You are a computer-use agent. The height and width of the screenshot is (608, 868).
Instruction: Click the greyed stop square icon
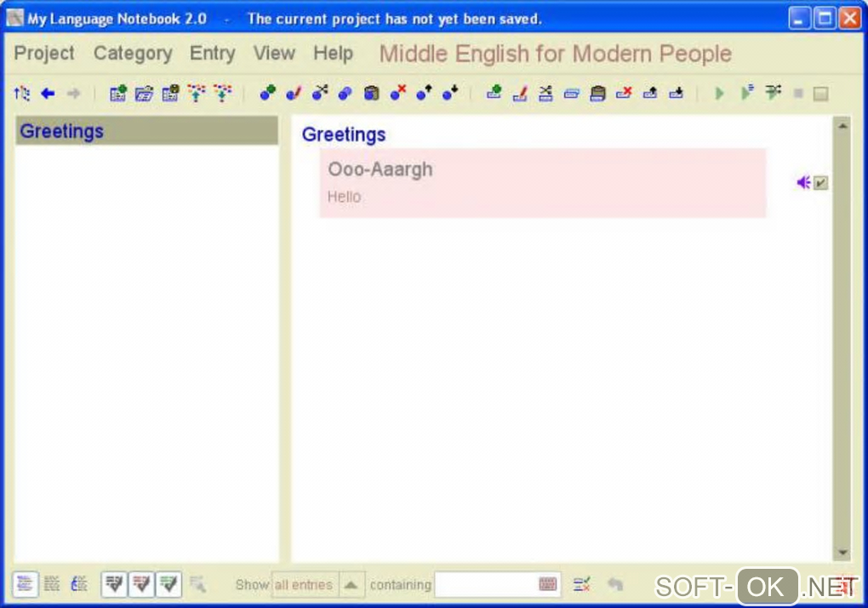pyautogui.click(x=798, y=94)
